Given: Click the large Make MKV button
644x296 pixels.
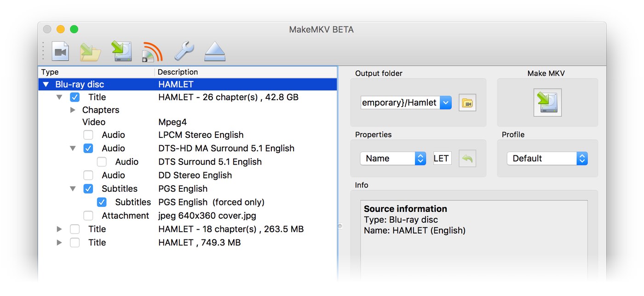Looking at the screenshot, I should 547,103.
